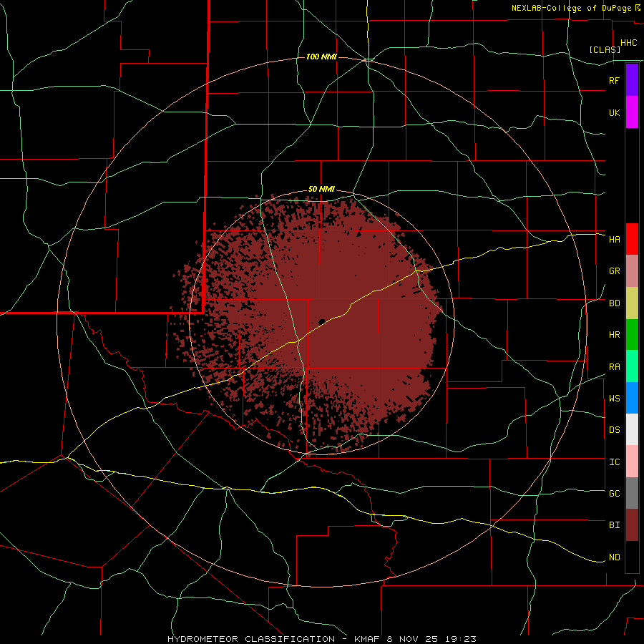644x644 pixels.
Task: Click the 'HYDROMETEOR CLASSIFICATION' title text
Action: click(251, 639)
